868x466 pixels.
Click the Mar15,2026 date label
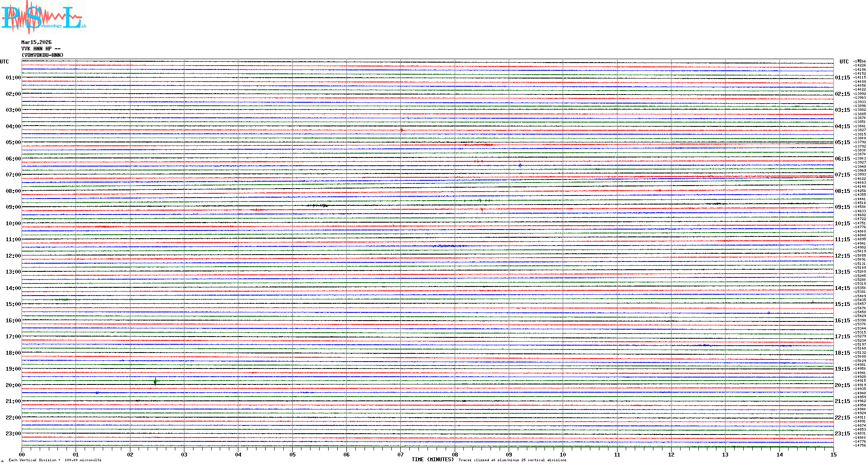pos(36,42)
